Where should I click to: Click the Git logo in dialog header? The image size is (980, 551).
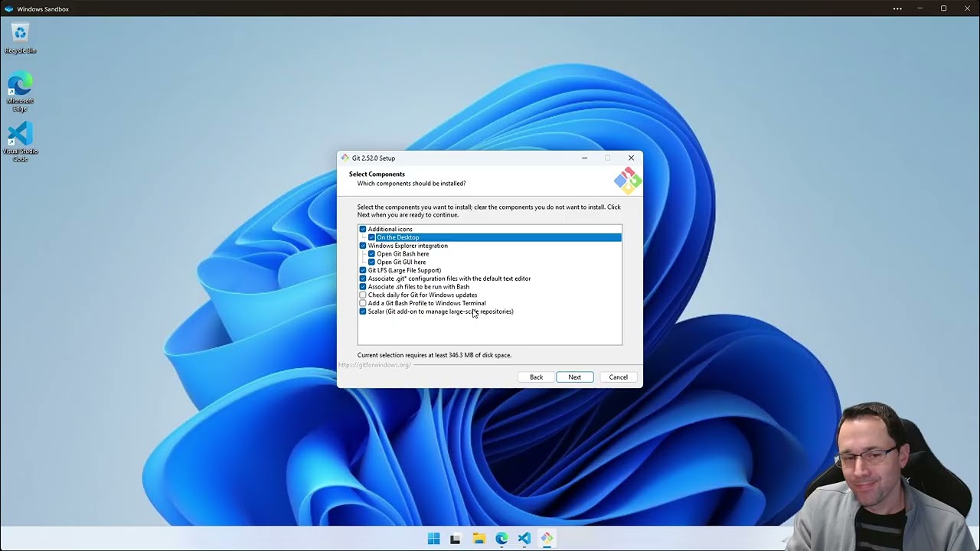[627, 181]
